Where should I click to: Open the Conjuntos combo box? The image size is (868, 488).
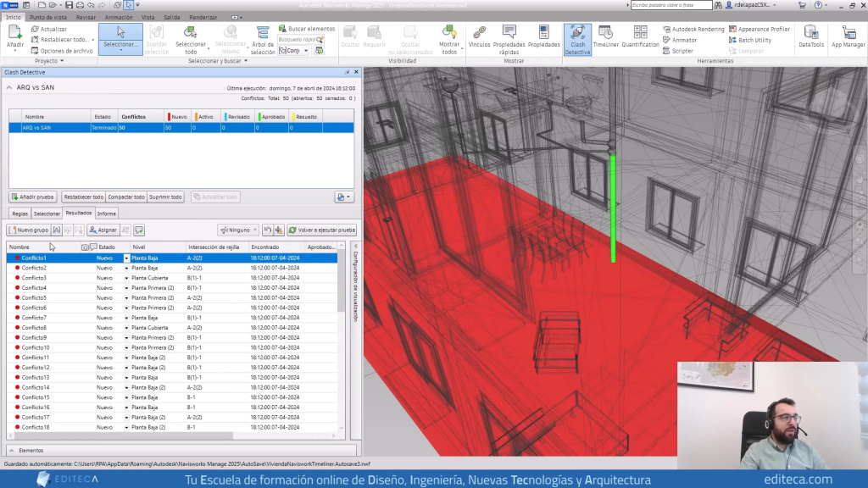click(x=293, y=50)
